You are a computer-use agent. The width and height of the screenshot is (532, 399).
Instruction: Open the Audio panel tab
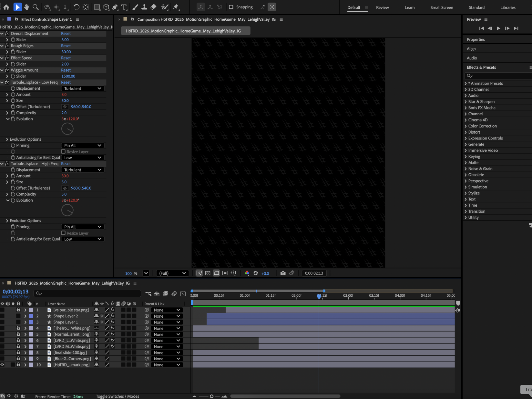[x=472, y=58]
